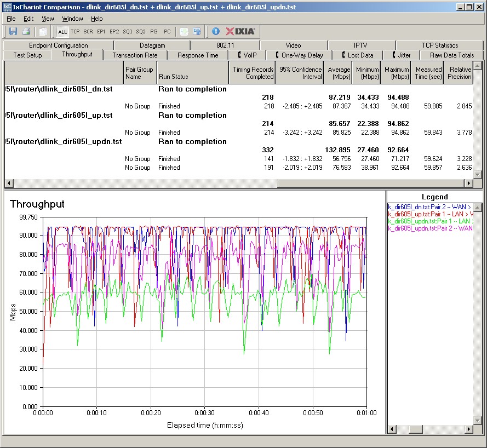The height and width of the screenshot is (448, 487).
Task: Switch to Transaction Rate tab
Action: 135,55
